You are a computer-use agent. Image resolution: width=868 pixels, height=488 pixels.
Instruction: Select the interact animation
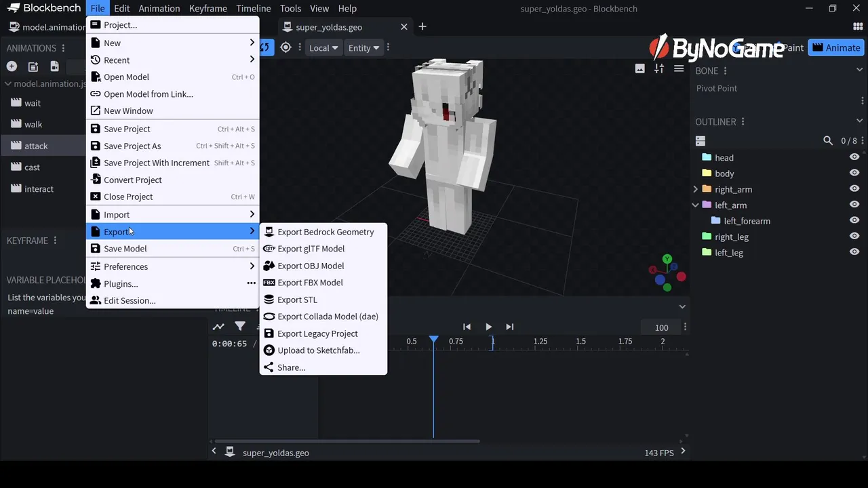pyautogui.click(x=43, y=188)
